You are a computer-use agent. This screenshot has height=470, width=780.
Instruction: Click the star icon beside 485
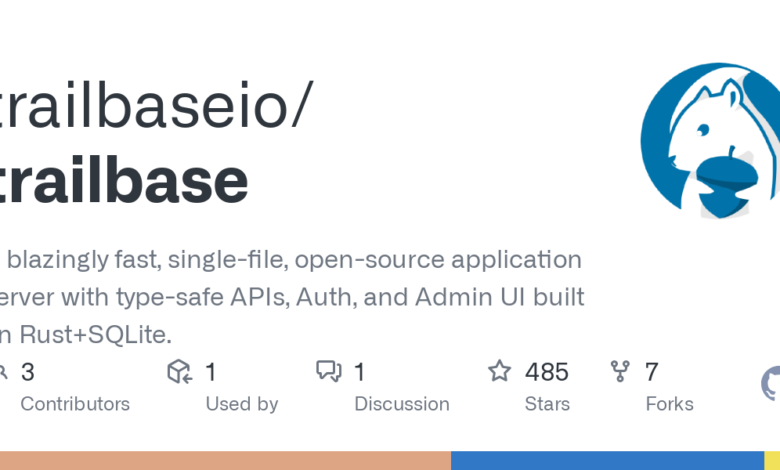499,372
